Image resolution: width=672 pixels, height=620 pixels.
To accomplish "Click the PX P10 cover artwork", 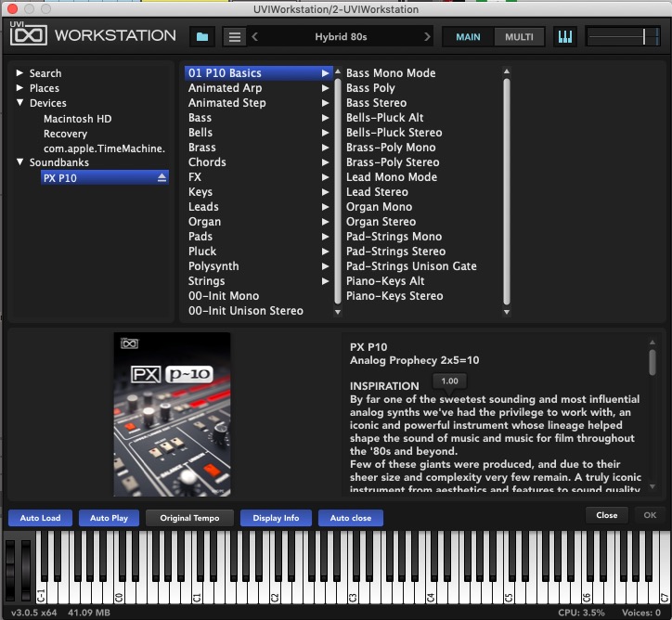I will [172, 414].
